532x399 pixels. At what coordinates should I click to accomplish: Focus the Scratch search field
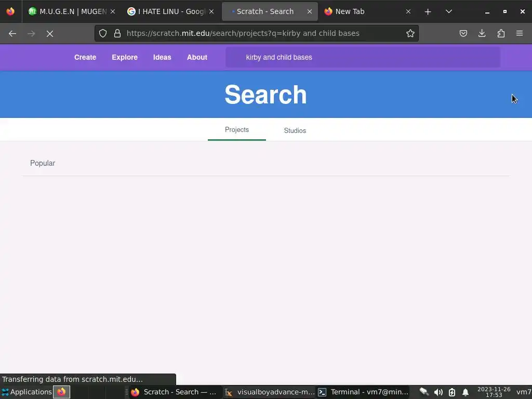(363, 57)
